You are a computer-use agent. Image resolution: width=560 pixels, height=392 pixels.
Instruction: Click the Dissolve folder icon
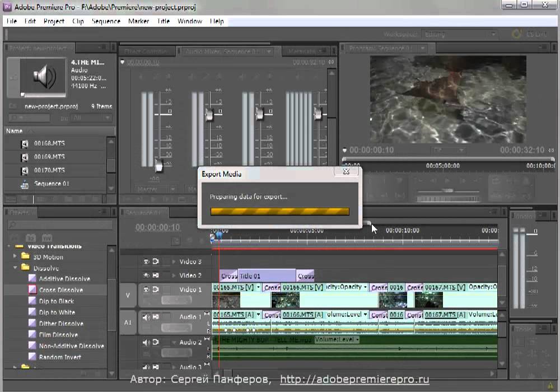click(25, 267)
